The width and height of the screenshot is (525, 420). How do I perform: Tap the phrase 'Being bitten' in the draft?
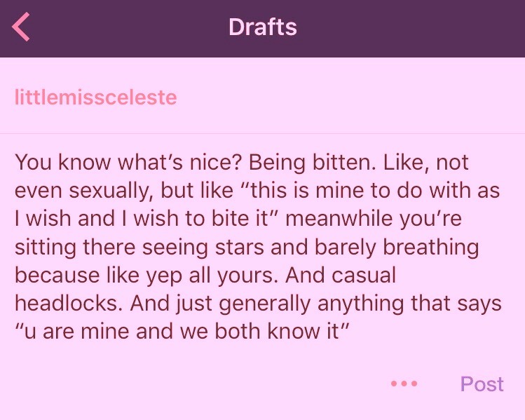[311, 163]
